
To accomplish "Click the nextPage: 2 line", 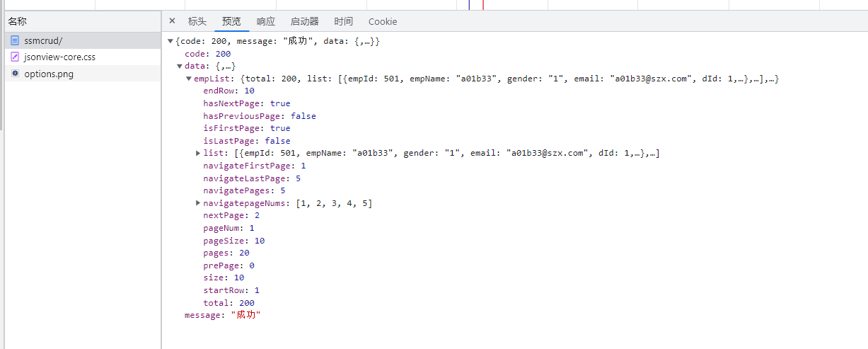I will tap(231, 215).
